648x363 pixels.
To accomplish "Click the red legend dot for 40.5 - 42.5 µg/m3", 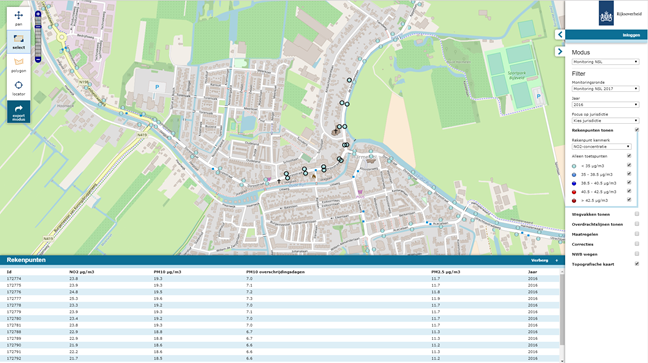I will pyautogui.click(x=574, y=192).
